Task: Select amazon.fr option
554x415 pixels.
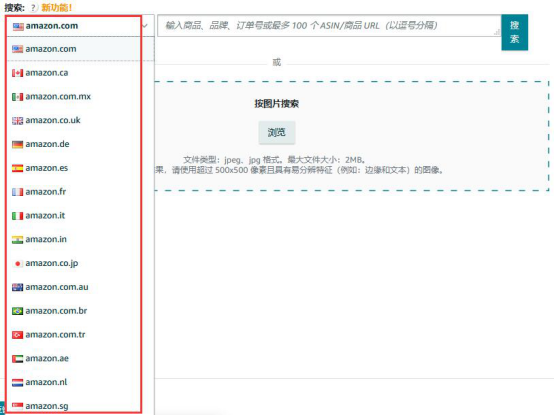Action: (x=81, y=192)
